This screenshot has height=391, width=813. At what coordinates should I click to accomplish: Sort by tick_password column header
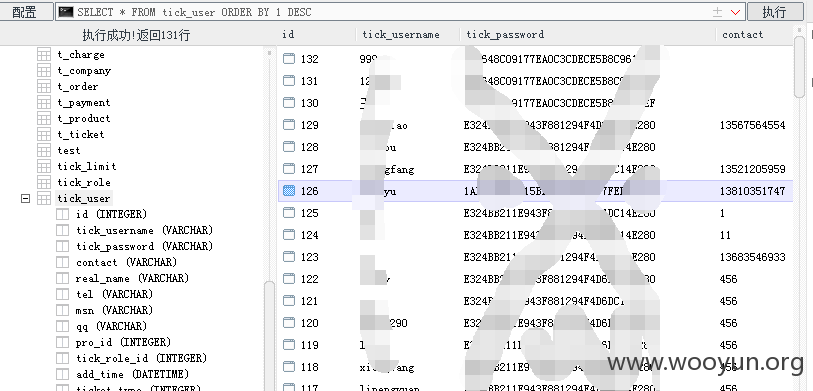pyautogui.click(x=505, y=35)
